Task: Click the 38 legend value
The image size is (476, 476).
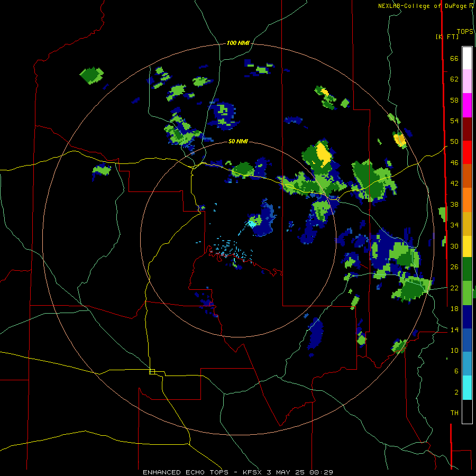Action: point(454,205)
